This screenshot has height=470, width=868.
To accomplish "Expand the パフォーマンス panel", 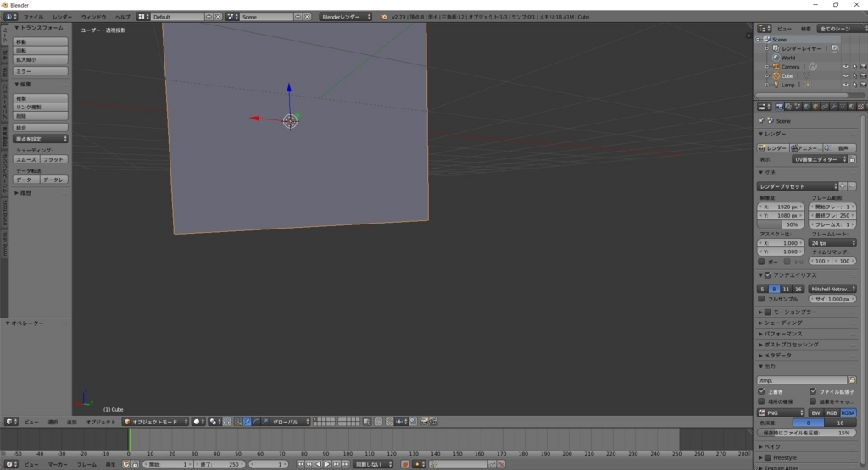I will 782,334.
